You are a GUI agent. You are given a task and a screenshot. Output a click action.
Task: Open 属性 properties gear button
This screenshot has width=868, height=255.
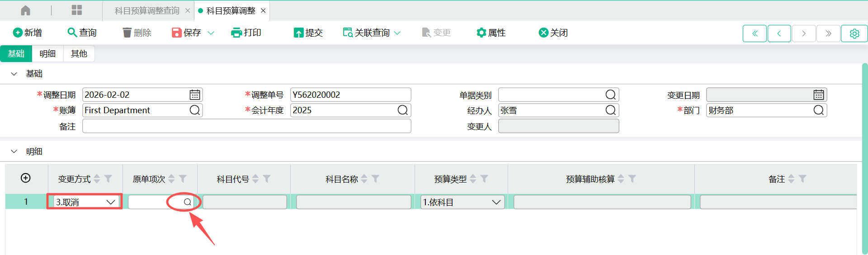coord(491,33)
